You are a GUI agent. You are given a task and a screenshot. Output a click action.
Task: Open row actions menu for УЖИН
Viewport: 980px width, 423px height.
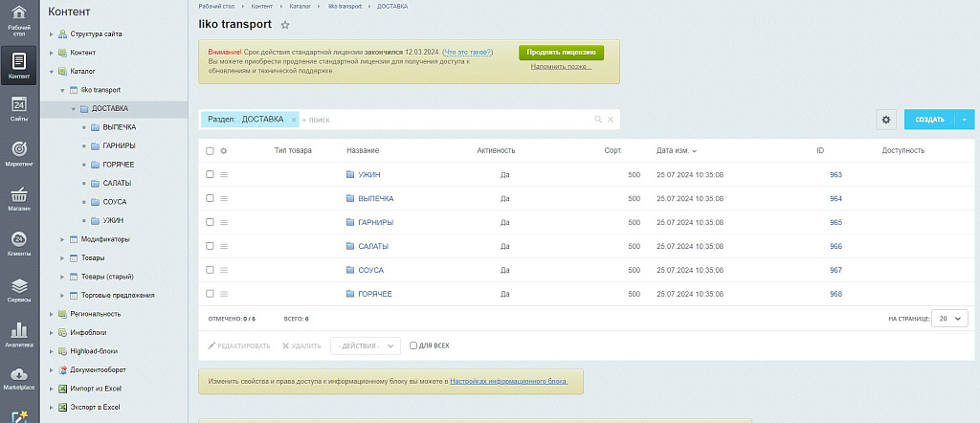click(x=224, y=175)
